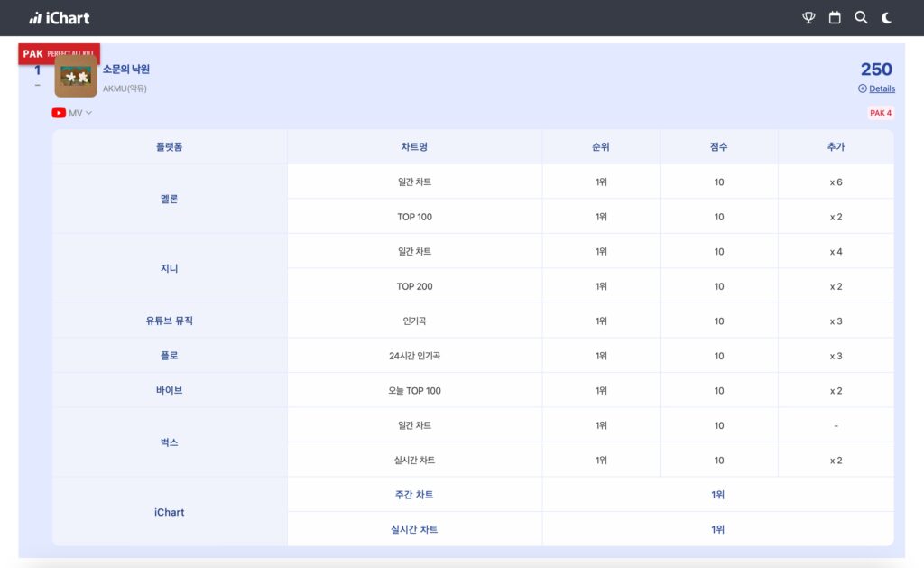Expand the MV dropdown chevron
Viewport: 924px width, 568px height.
click(x=89, y=113)
